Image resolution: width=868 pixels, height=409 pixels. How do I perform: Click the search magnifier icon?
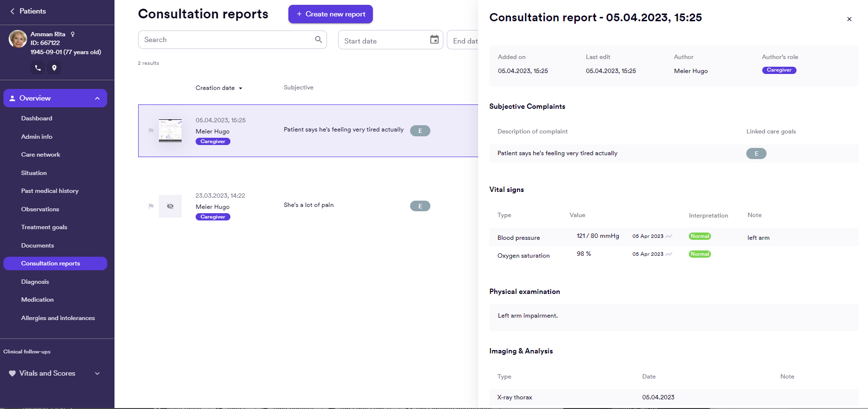318,40
